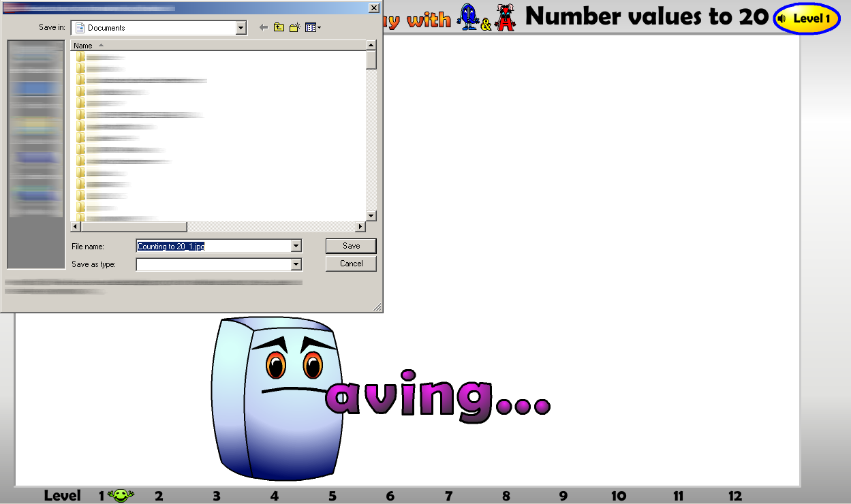The height and width of the screenshot is (504, 851).
Task: Select level 11 in the bottom bar
Action: (678, 496)
